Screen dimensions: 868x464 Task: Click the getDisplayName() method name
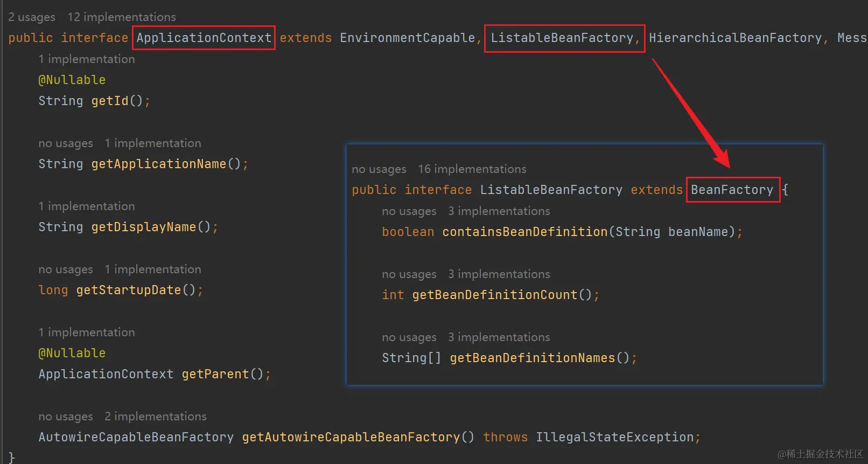pyautogui.click(x=143, y=227)
